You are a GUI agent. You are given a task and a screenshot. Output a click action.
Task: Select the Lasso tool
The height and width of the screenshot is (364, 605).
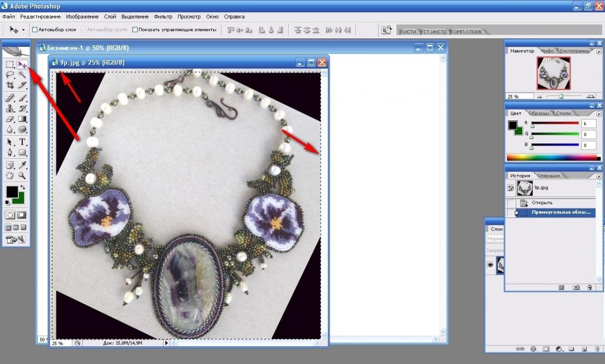[10, 75]
